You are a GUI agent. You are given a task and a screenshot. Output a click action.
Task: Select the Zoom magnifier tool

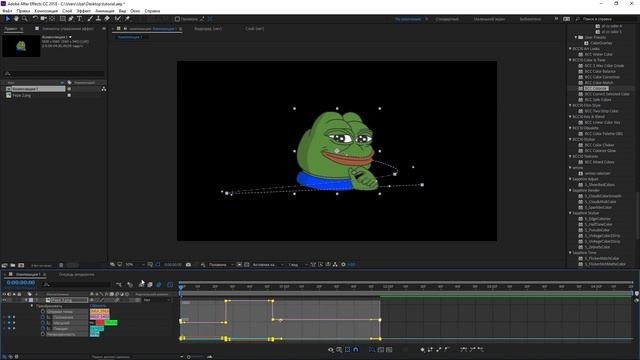(24, 19)
